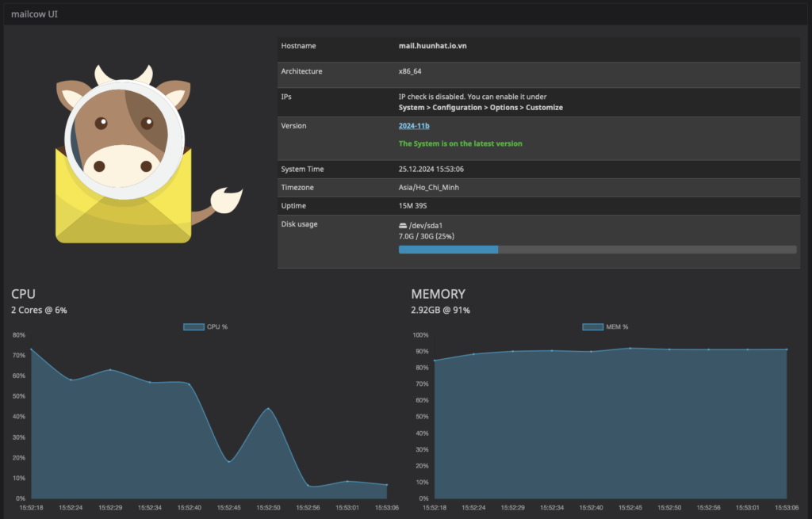Click the Disk usage row label
The image size is (812, 519).
coord(299,224)
